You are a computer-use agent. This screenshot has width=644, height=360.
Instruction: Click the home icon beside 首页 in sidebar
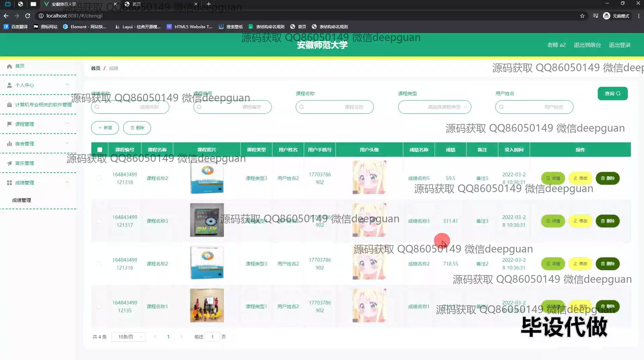(x=10, y=66)
